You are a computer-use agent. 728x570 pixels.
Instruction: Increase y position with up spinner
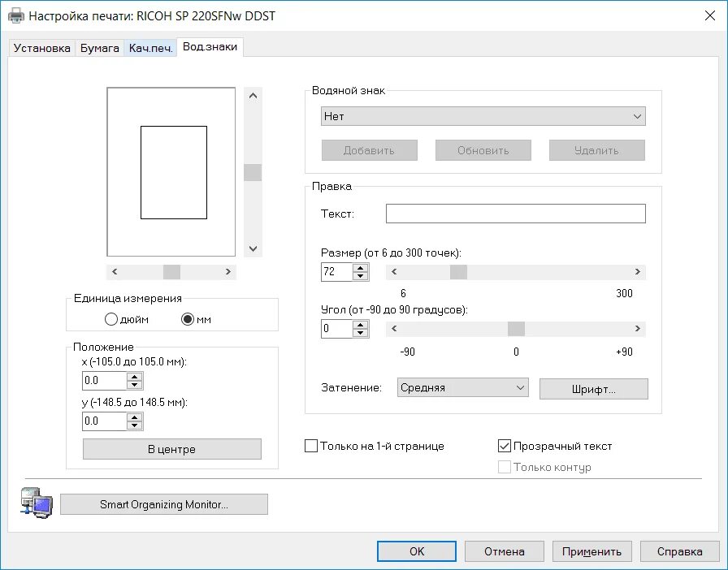(x=135, y=417)
